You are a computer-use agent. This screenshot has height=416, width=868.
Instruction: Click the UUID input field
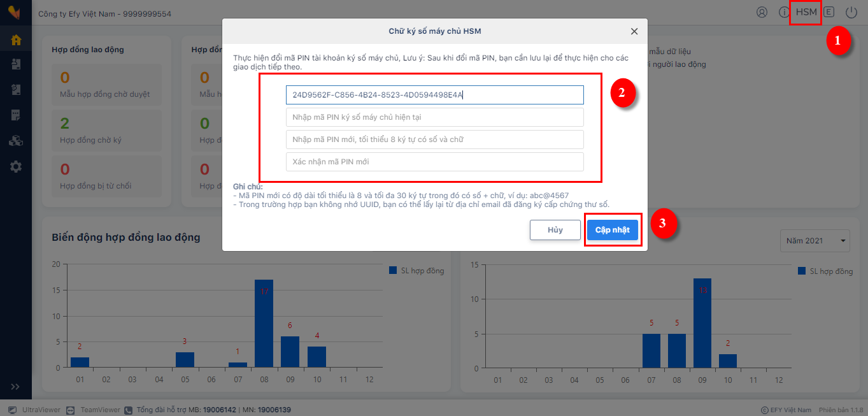click(435, 95)
